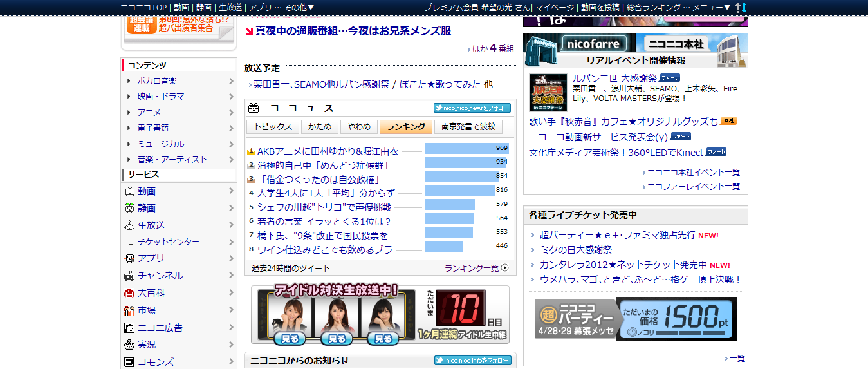868x369 pixels.
Task: Open the ほか 4 番組 link
Action: click(494, 48)
